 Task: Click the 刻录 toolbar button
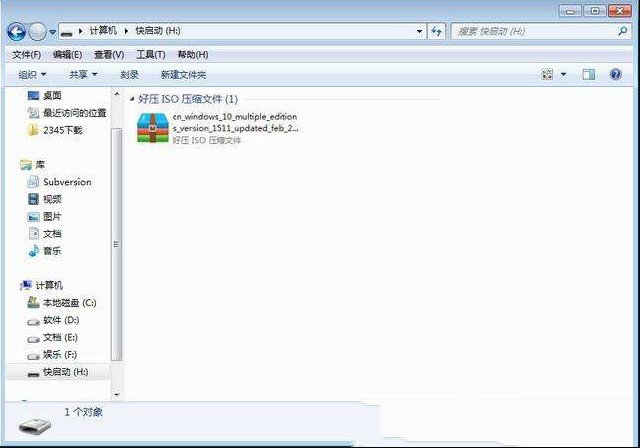129,75
